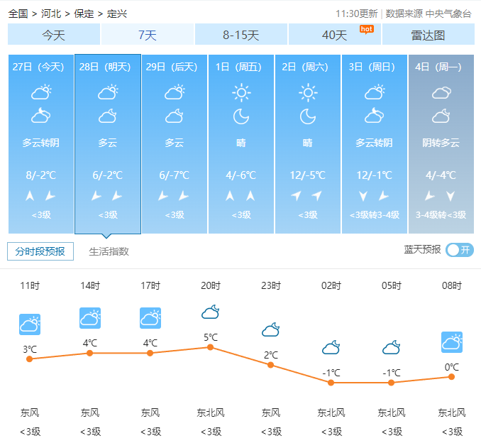Select the 29日 (后天) forecast card
This screenshot has width=481, height=448.
(x=174, y=144)
